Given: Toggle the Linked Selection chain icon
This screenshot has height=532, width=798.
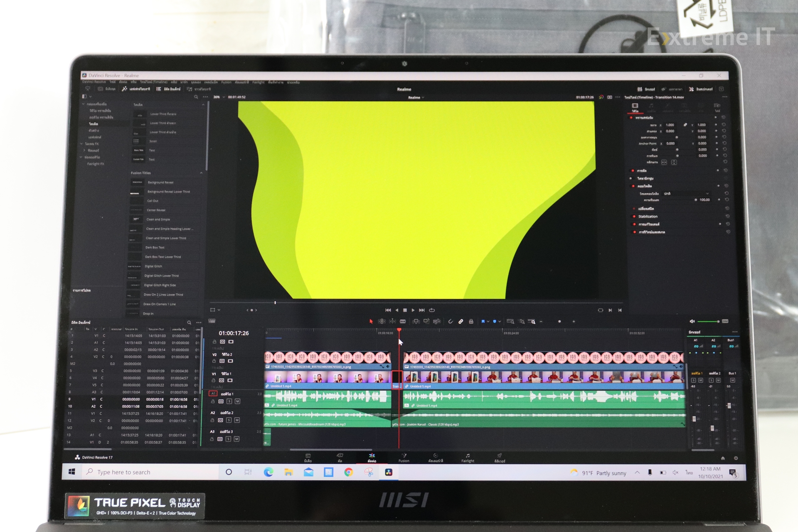Looking at the screenshot, I should pyautogui.click(x=461, y=321).
